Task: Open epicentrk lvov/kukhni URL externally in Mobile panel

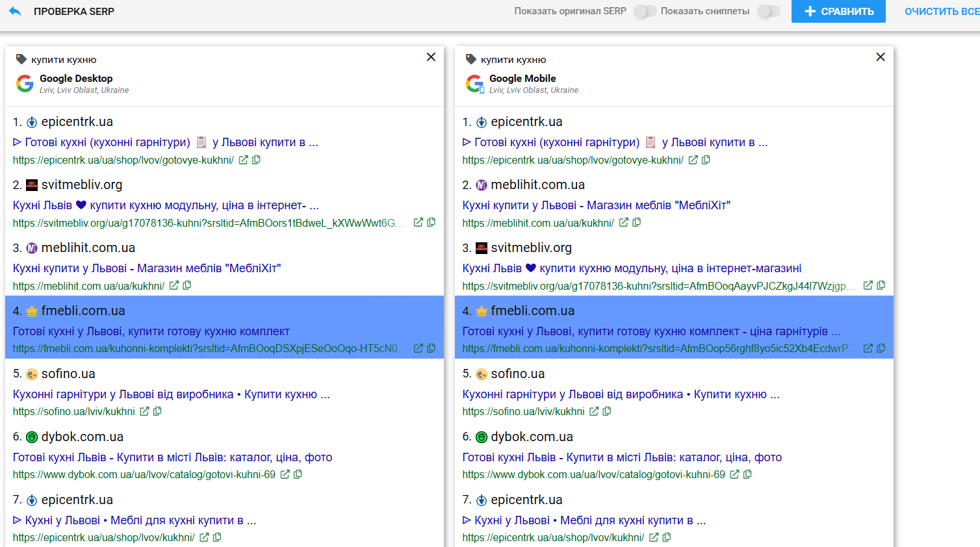Action: pyautogui.click(x=654, y=537)
